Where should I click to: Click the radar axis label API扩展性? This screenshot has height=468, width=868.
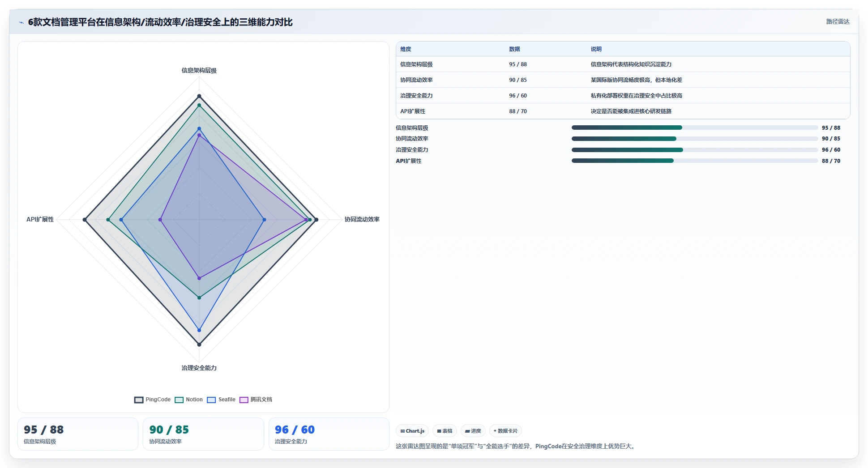[x=40, y=219]
